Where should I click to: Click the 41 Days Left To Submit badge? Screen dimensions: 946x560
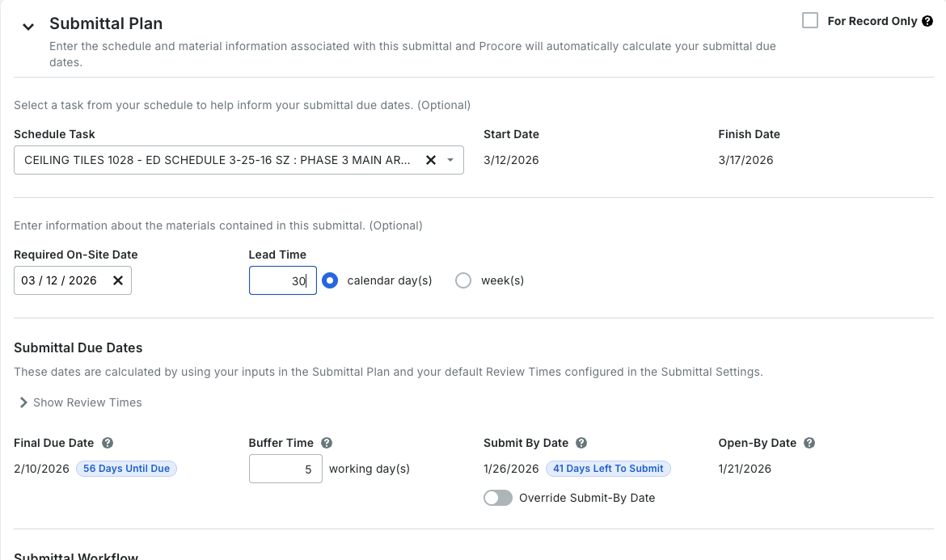[x=608, y=469]
